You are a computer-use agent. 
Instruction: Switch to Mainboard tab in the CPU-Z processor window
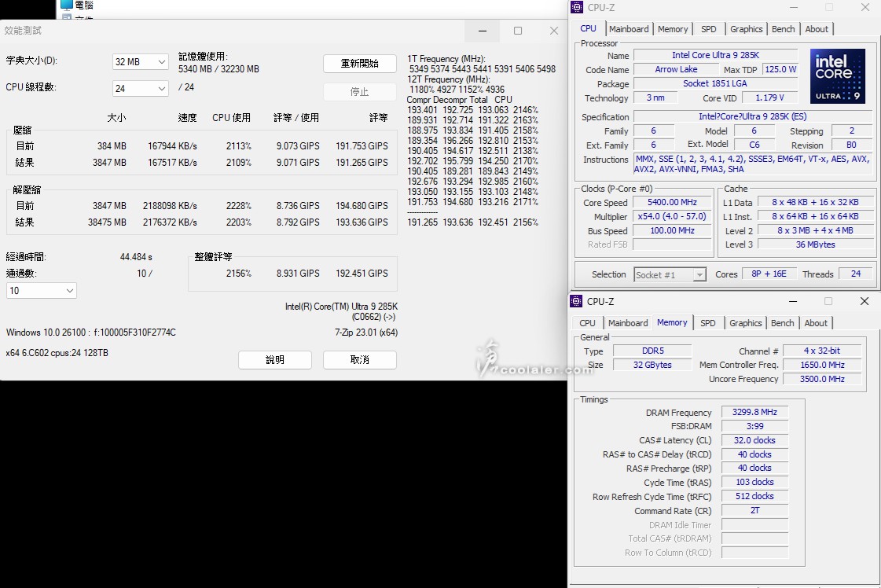pyautogui.click(x=629, y=29)
